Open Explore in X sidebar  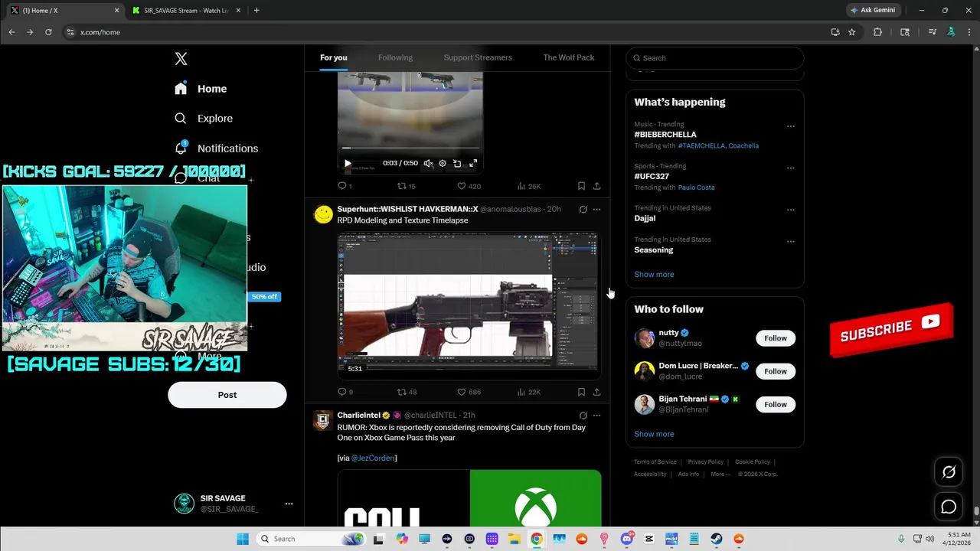click(x=203, y=119)
